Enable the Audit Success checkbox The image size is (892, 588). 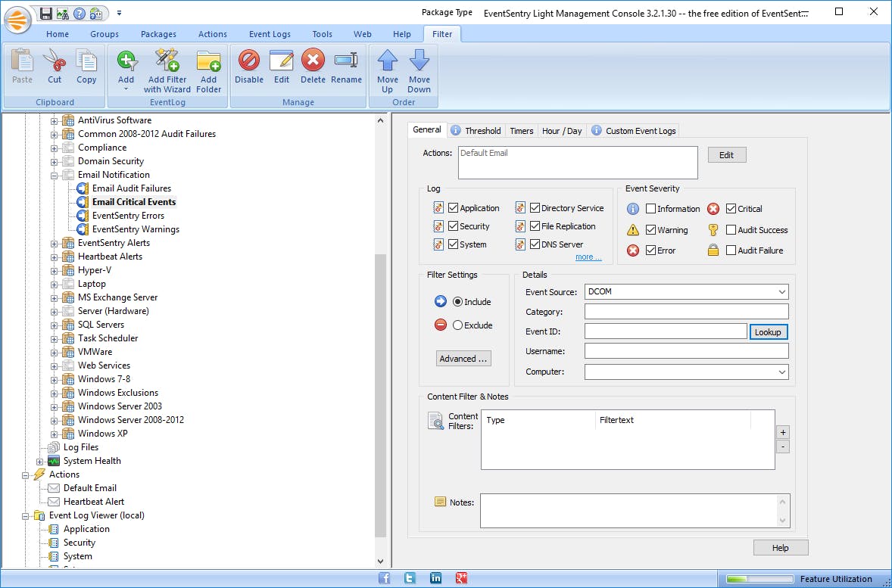pos(731,230)
